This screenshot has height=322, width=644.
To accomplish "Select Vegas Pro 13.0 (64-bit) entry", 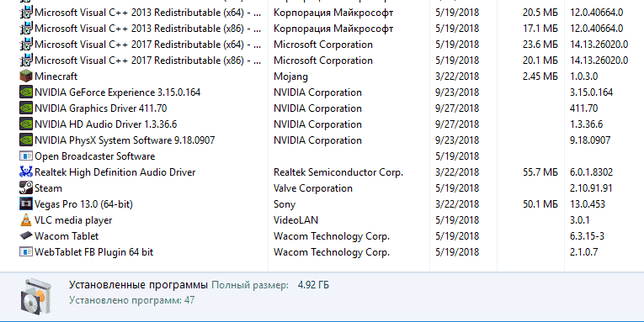I will (83, 204).
